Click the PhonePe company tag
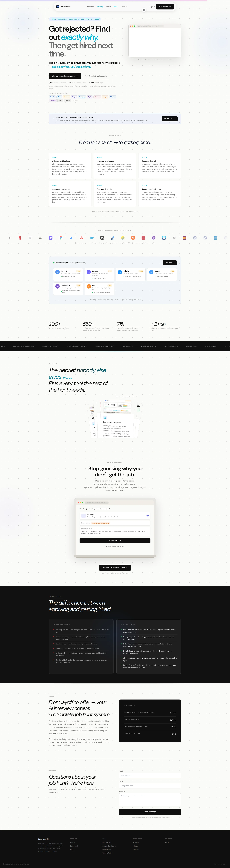230x868 pixels. click(53, 100)
